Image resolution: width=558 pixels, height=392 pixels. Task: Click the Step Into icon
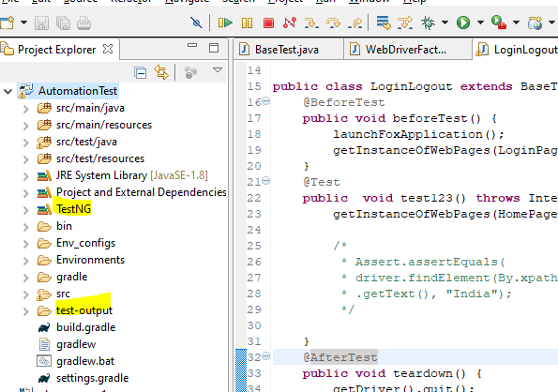[x=311, y=23]
